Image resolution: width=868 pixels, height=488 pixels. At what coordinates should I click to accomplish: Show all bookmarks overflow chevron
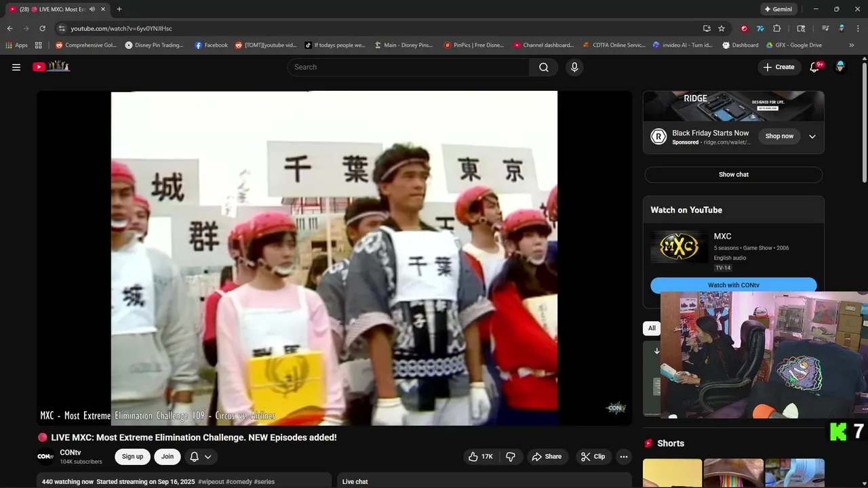852,45
